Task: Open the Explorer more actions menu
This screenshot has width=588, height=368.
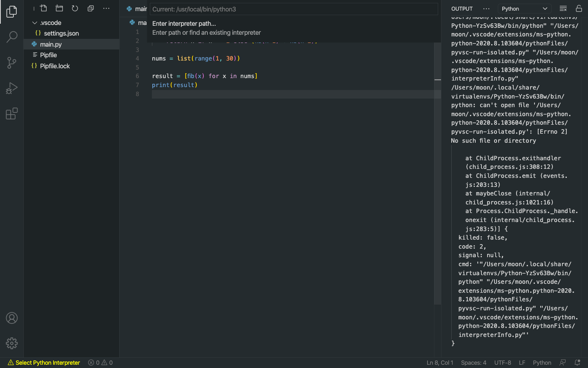Action: click(x=106, y=8)
